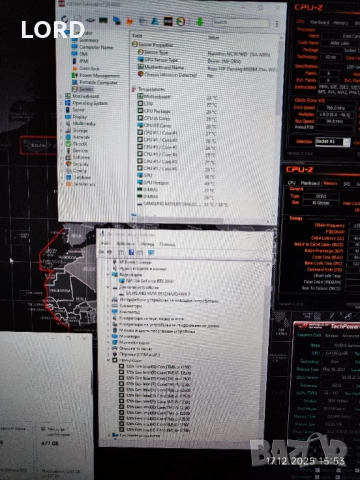Open the Помощ menu in Device Manager
The width and height of the screenshot is (360, 480).
(x=167, y=244)
